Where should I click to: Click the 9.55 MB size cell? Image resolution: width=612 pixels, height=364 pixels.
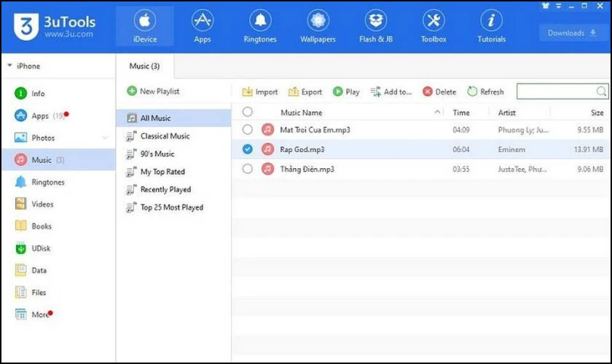[x=590, y=130]
